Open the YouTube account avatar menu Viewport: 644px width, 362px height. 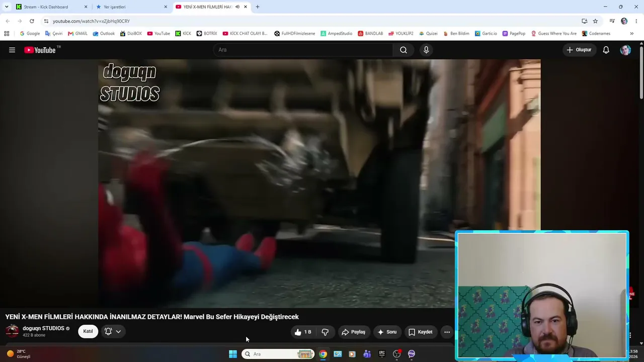pyautogui.click(x=625, y=50)
